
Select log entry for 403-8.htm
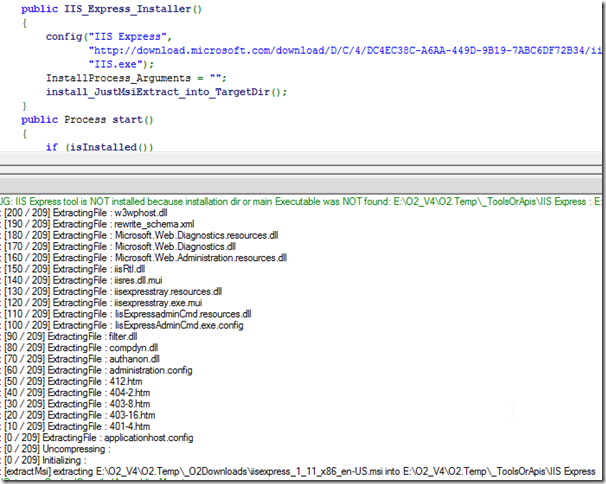(77, 403)
